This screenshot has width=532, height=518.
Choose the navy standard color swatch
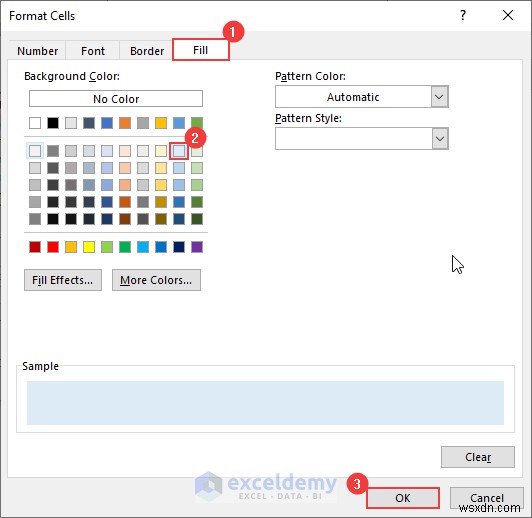click(x=179, y=247)
